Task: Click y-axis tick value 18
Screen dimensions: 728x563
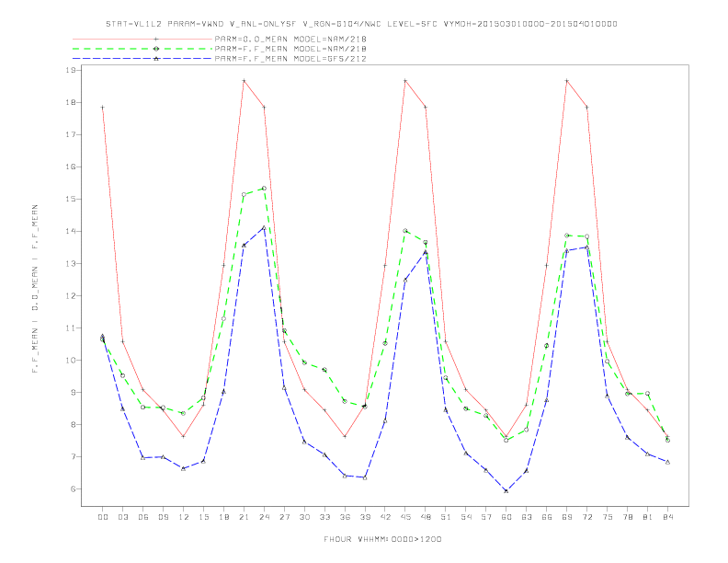Action: click(71, 103)
